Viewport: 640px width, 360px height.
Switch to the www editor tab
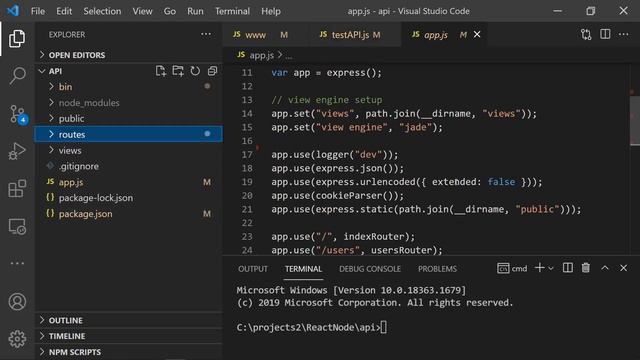click(265, 35)
